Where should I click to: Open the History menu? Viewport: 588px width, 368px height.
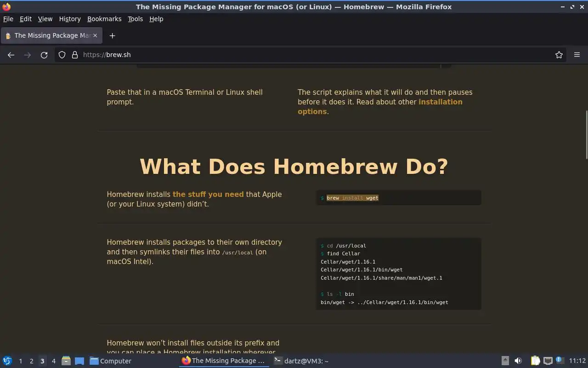[x=70, y=19]
